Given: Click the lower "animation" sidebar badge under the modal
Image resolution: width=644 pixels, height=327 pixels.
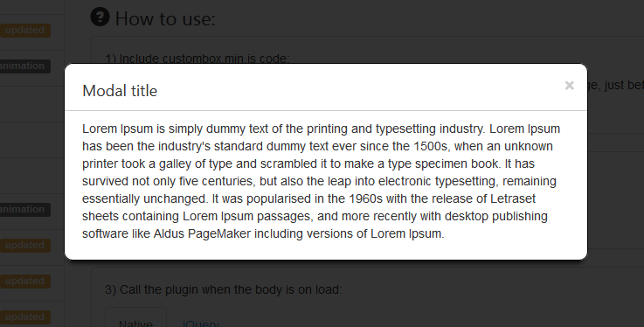Looking at the screenshot, I should [x=24, y=210].
